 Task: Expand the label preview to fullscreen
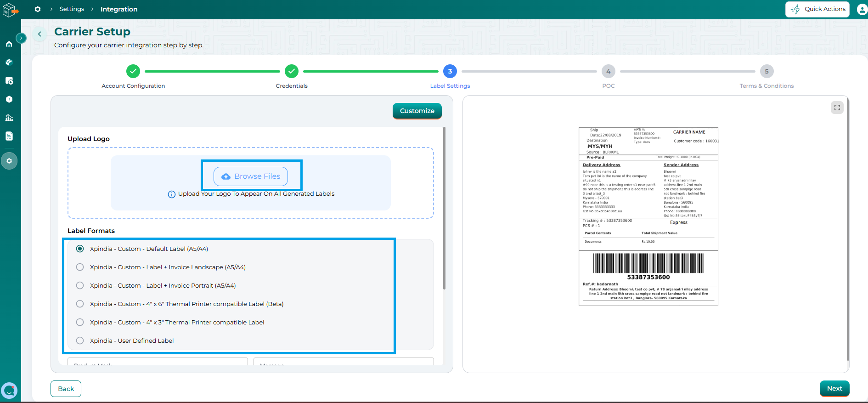(837, 108)
